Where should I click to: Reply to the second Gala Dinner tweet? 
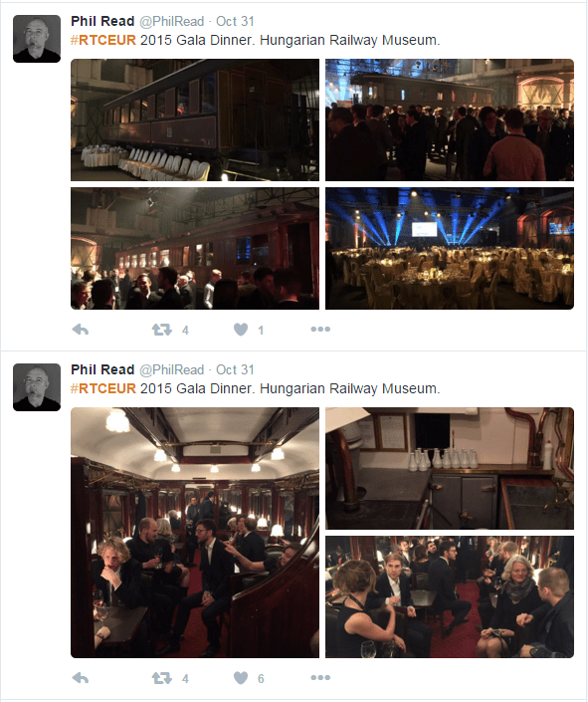coord(81,678)
